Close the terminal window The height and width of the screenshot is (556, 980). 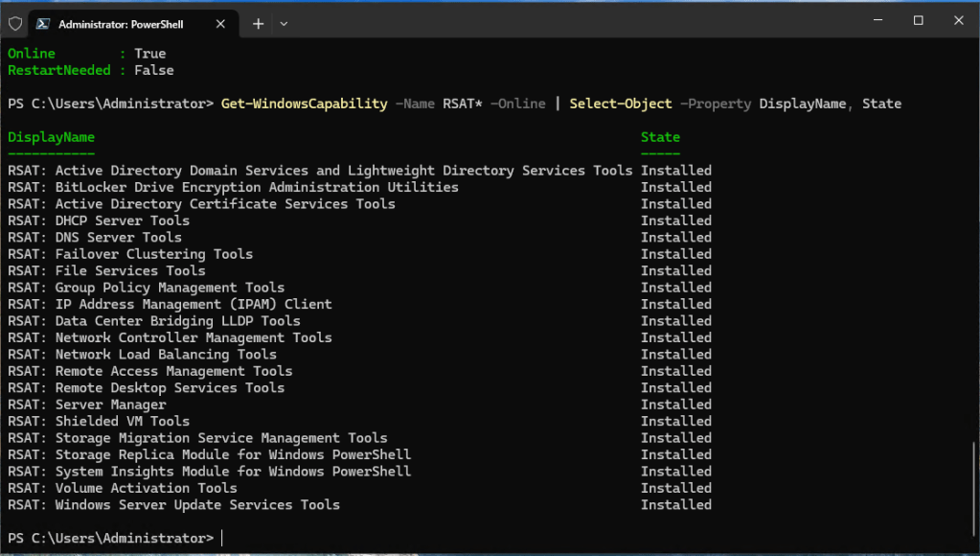pos(959,20)
